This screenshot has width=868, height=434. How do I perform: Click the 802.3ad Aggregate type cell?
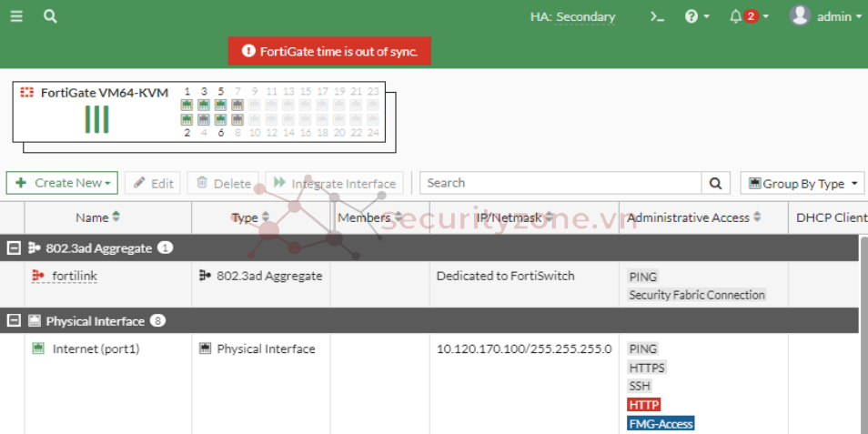(x=261, y=276)
